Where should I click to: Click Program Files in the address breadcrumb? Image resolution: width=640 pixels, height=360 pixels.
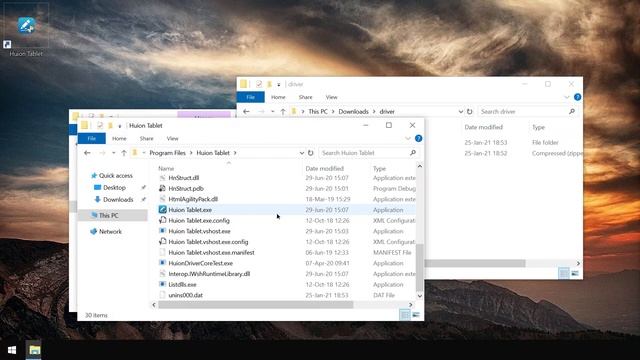[167, 153]
